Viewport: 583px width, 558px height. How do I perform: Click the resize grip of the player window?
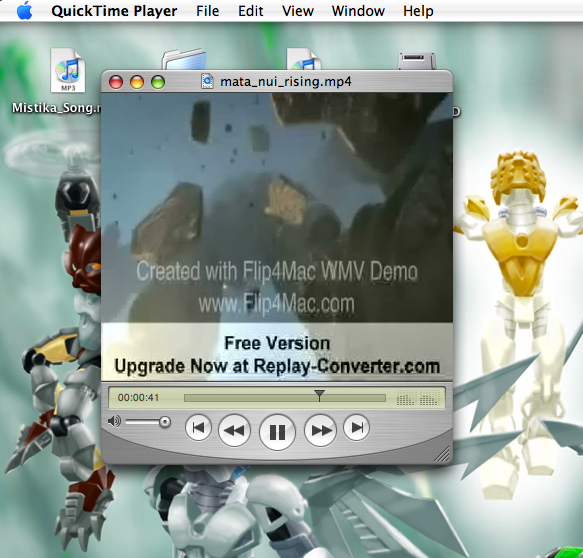click(x=442, y=454)
